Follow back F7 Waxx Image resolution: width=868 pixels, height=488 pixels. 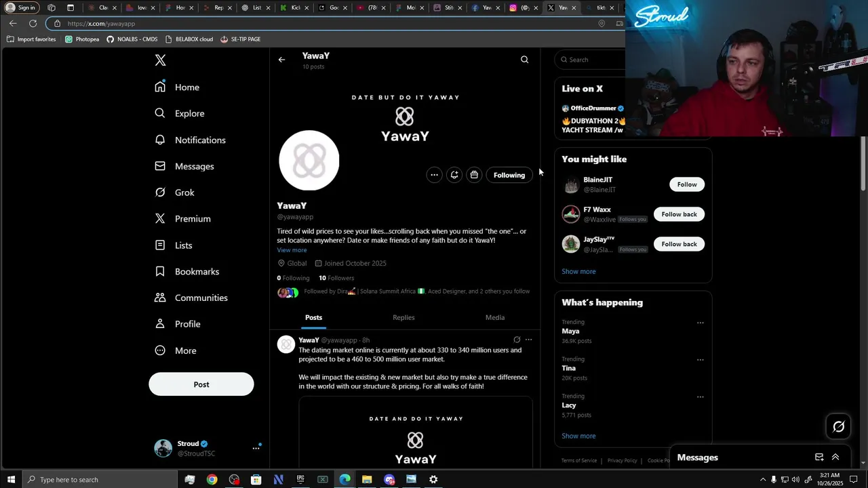click(679, 214)
